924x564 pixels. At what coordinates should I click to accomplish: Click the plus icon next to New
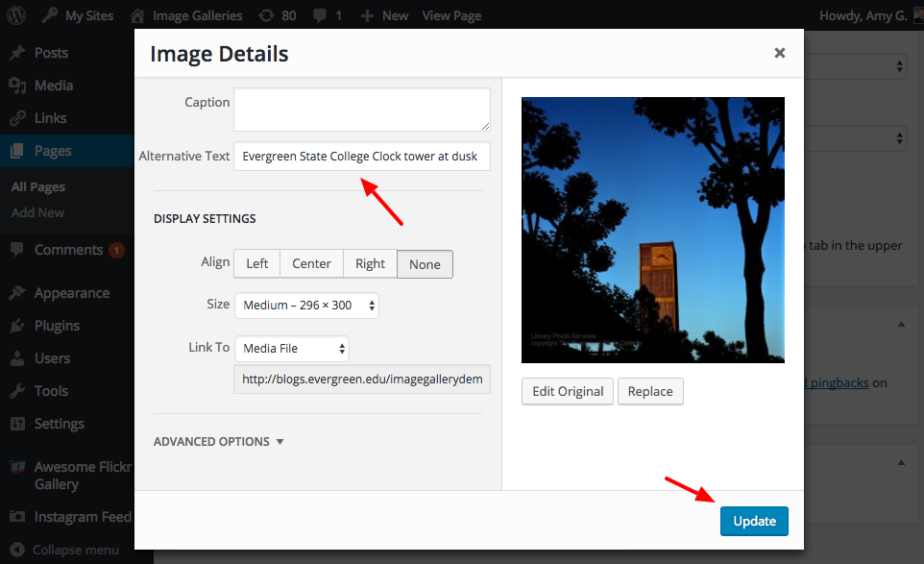pyautogui.click(x=367, y=16)
